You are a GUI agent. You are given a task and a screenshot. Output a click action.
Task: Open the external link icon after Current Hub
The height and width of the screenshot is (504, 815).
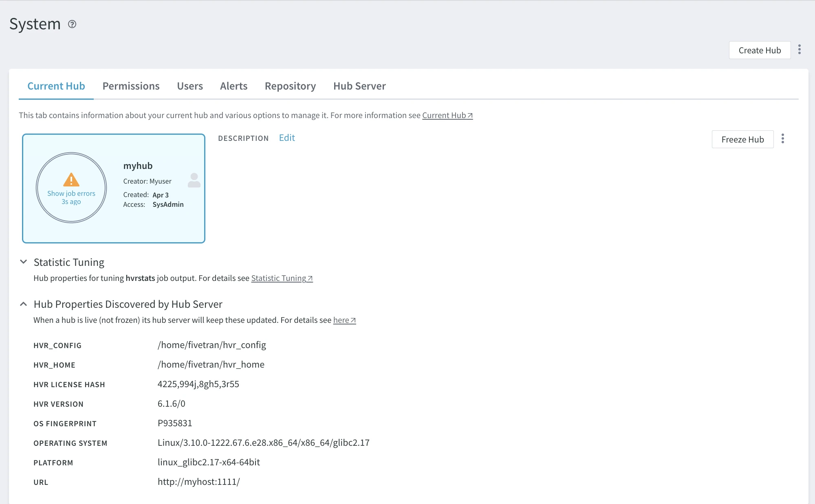click(x=470, y=115)
